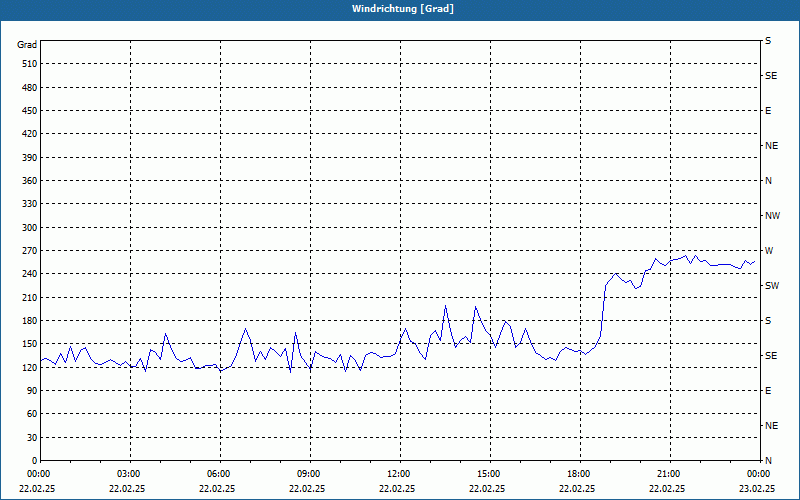This screenshot has width=800, height=500.
Task: Click the 22.02.25 date under 03:00
Action: tap(127, 488)
